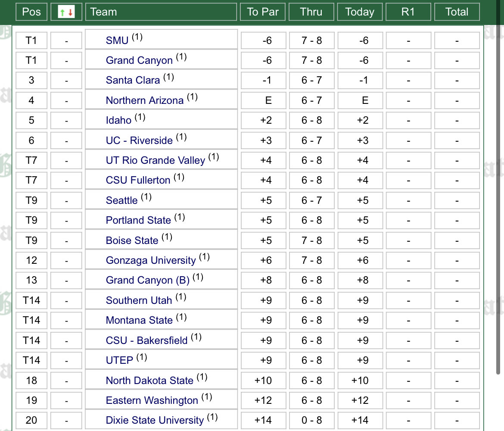Click the position change arrows header icon
Viewport: 504px width, 431px height.
click(66, 12)
